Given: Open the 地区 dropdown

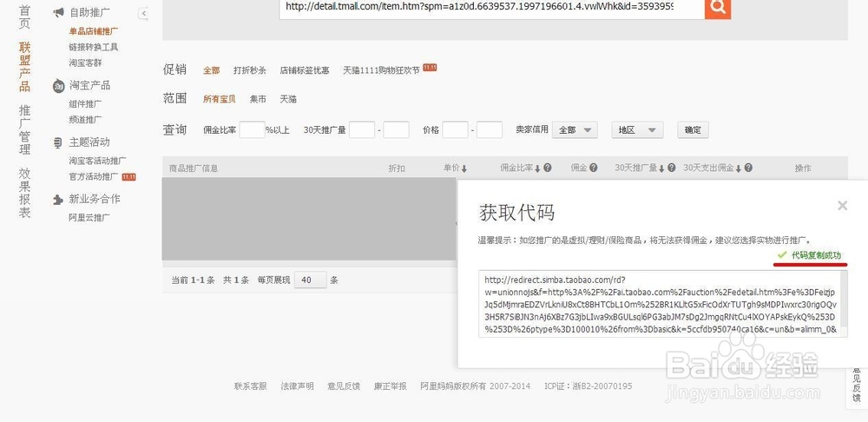Looking at the screenshot, I should (x=637, y=130).
